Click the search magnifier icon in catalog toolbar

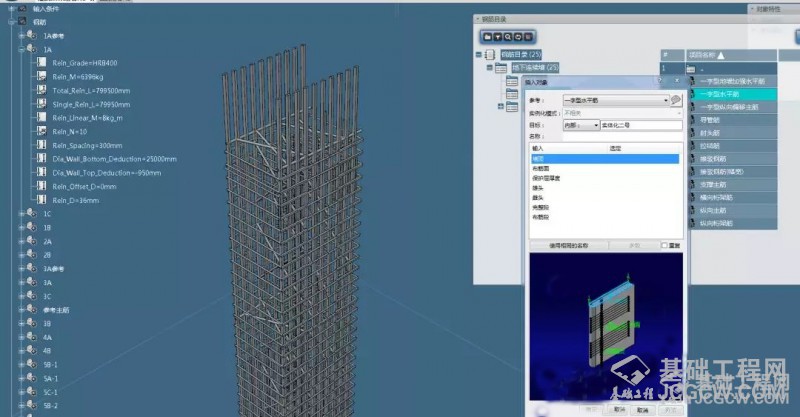pyautogui.click(x=510, y=35)
